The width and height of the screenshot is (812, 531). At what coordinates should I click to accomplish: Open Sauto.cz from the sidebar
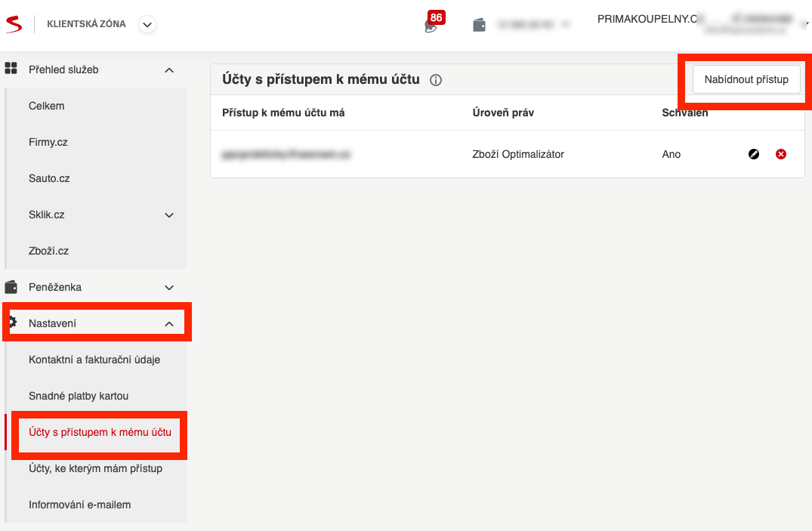point(49,178)
